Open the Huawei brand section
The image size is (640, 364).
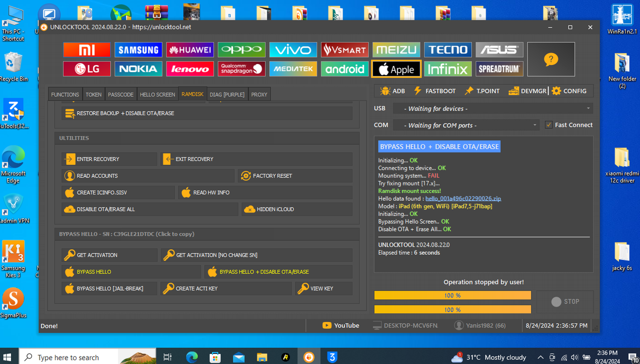click(x=190, y=49)
